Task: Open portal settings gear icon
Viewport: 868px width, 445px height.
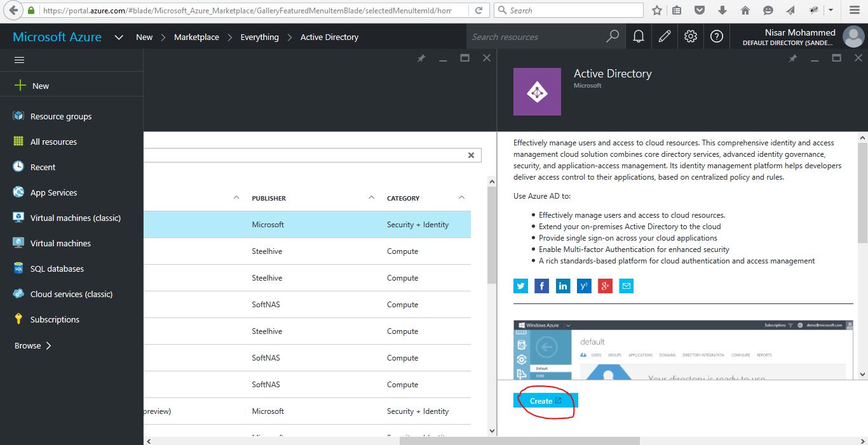Action: pyautogui.click(x=691, y=37)
